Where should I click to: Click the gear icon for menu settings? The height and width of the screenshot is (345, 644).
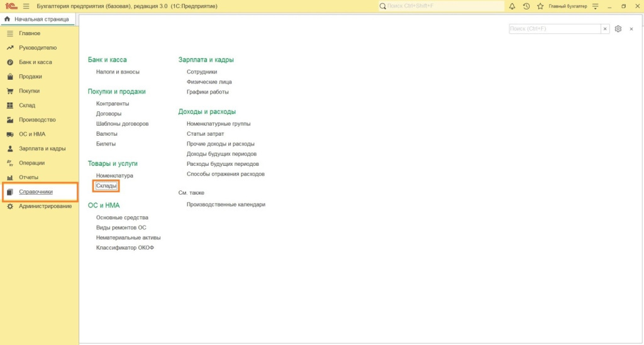tap(618, 29)
